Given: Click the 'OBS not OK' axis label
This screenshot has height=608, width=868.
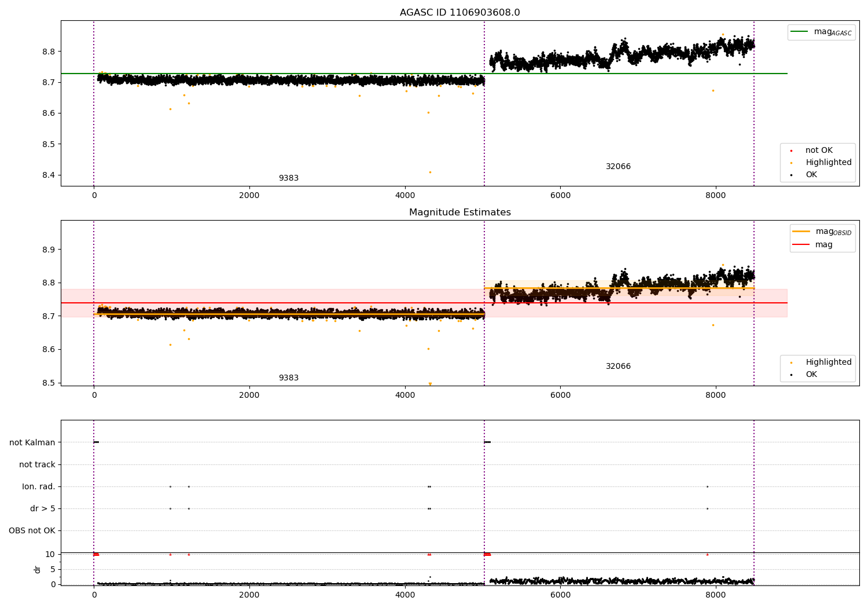Looking at the screenshot, I should click(32, 530).
